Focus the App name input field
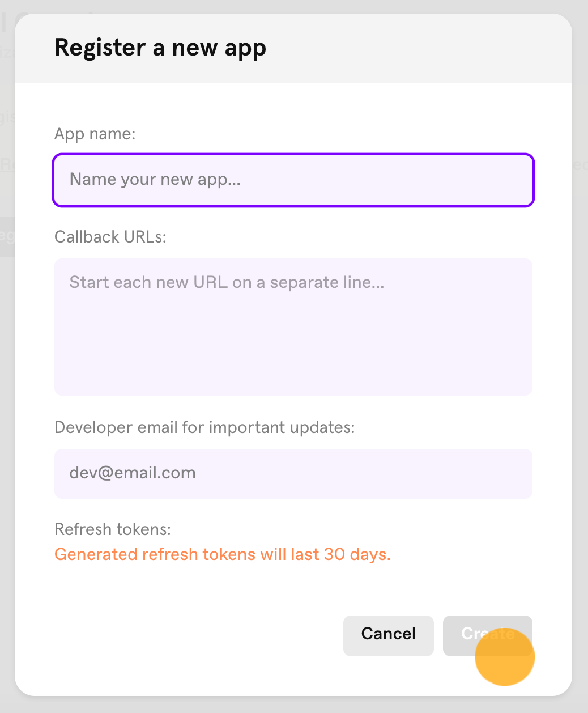This screenshot has height=713, width=588. 293,180
